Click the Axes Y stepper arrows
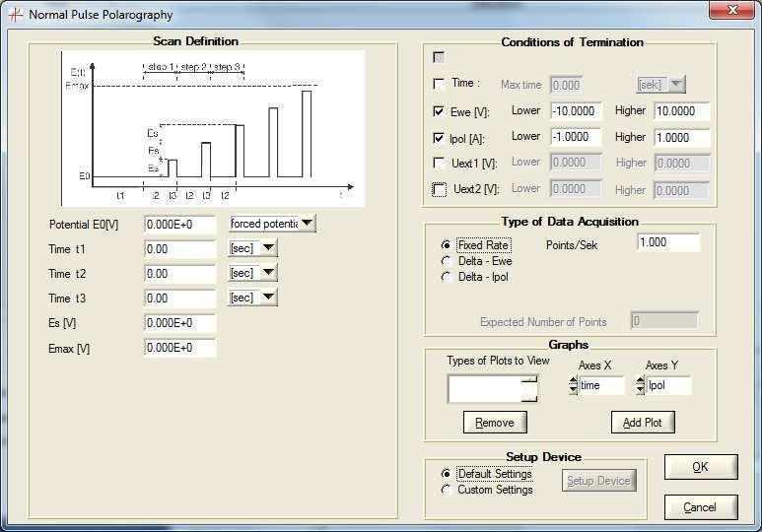This screenshot has width=762, height=532. pyautogui.click(x=640, y=385)
